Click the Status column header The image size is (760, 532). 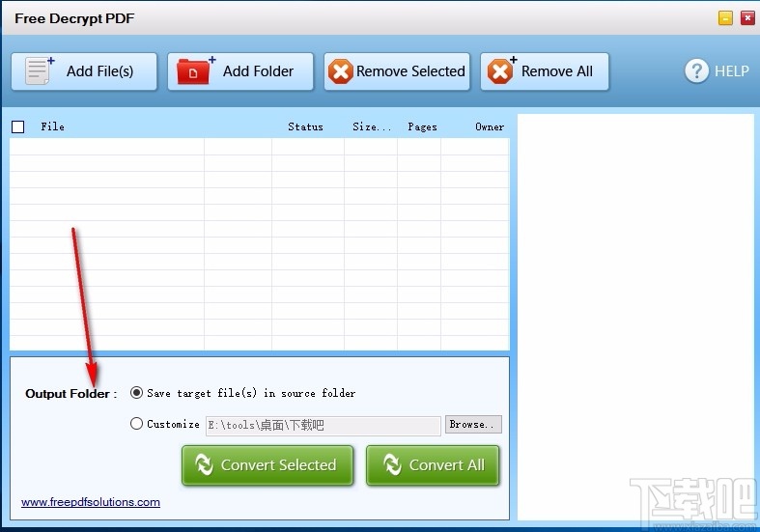pyautogui.click(x=305, y=126)
